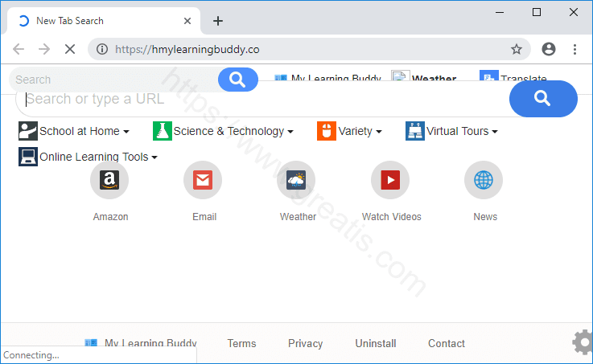Open the Privacy footer link

pos(305,343)
